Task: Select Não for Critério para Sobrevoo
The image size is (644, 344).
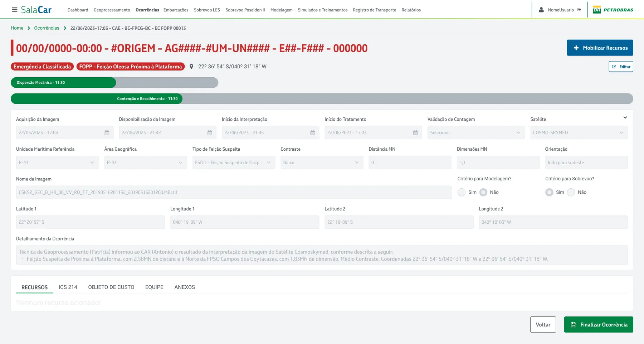Action: click(571, 192)
